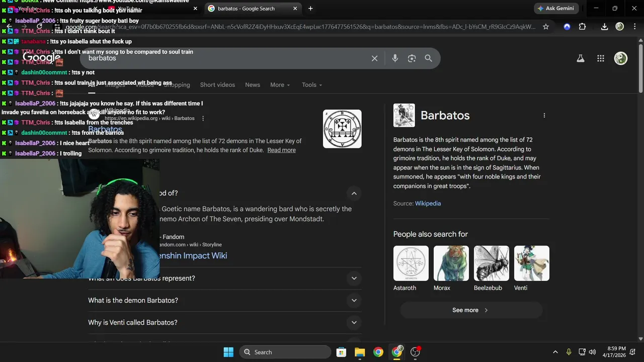The height and width of the screenshot is (362, 644).
Task: Open volume settings from system tray
Action: tap(593, 352)
